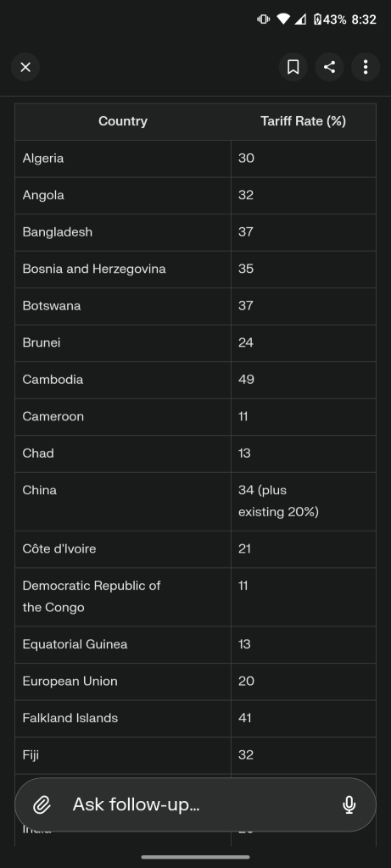391x868 pixels.
Task: Close the answer view with X icon
Action: pos(25,67)
